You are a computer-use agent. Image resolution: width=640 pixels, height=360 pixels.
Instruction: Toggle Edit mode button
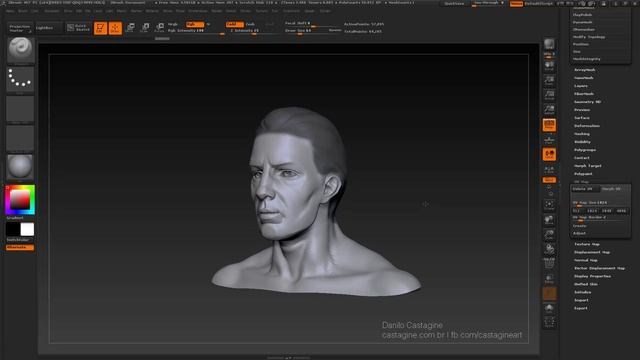coord(100,28)
